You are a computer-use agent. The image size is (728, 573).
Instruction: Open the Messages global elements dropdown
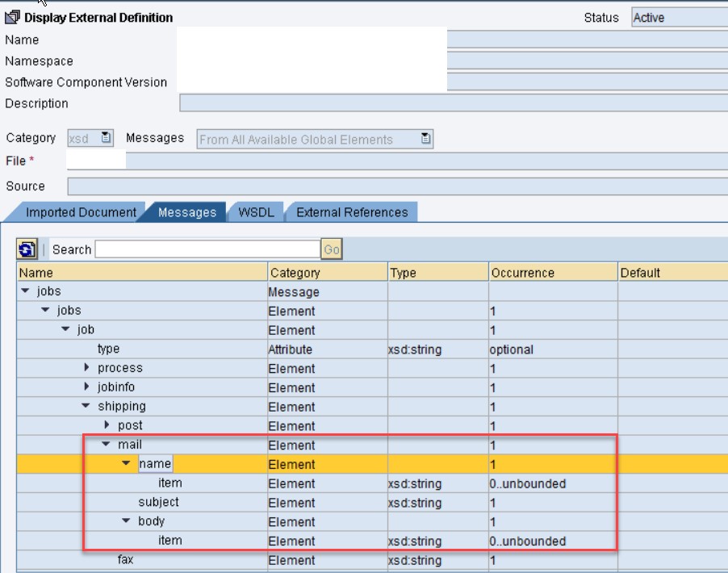[x=426, y=139]
